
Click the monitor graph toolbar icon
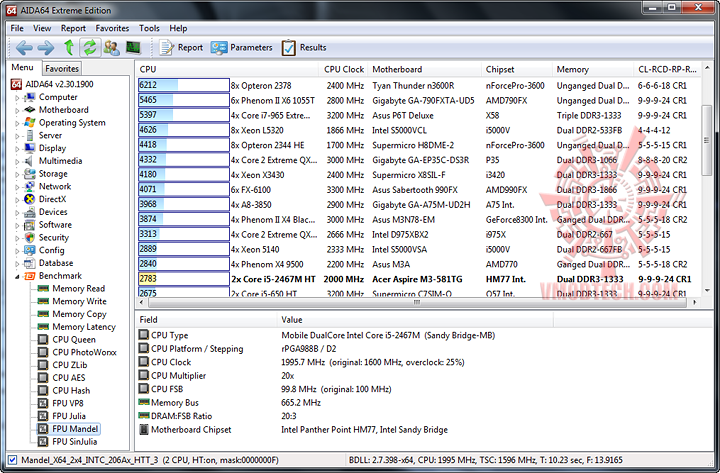(133, 47)
